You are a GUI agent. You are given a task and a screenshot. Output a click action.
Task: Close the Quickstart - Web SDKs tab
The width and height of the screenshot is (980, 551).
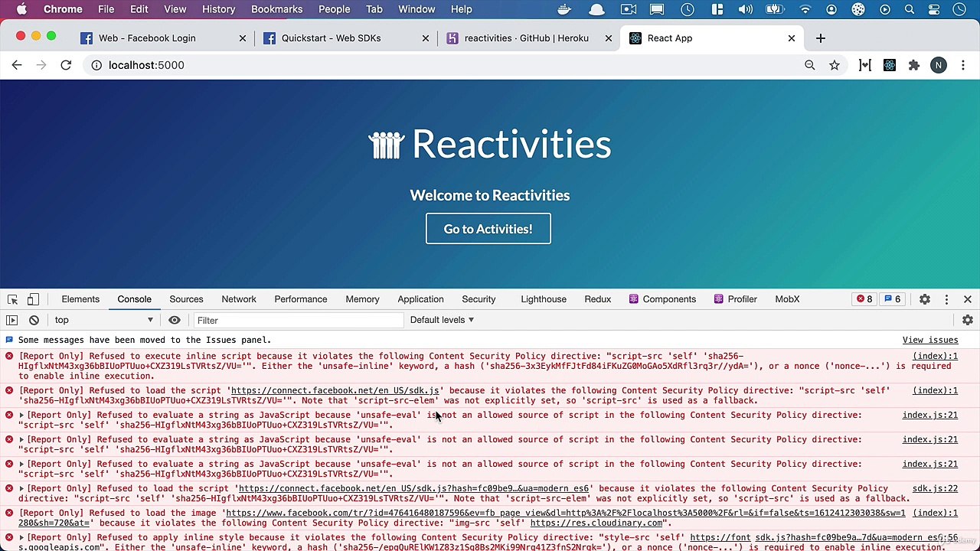tap(426, 38)
